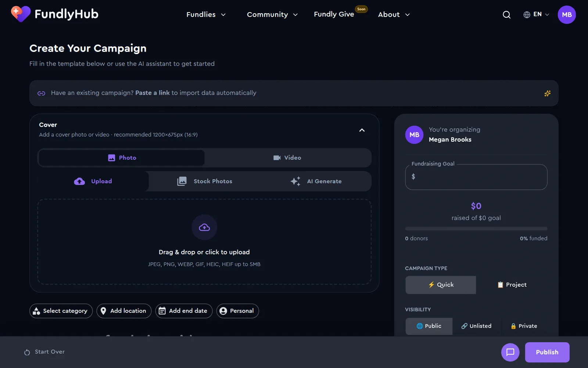Switch cover type to Photo
The image size is (588, 368).
(x=122, y=158)
